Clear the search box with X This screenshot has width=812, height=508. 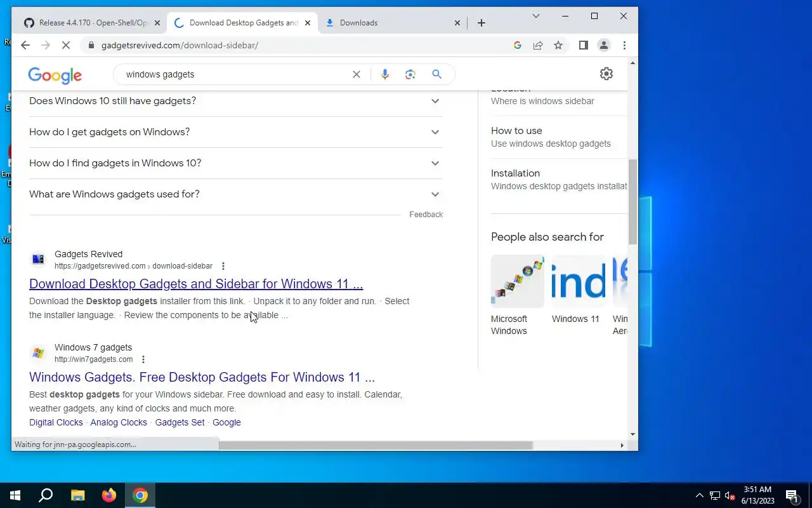357,74
